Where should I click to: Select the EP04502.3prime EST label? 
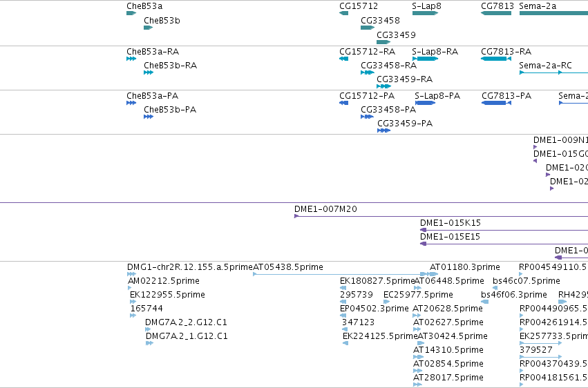tap(374, 309)
